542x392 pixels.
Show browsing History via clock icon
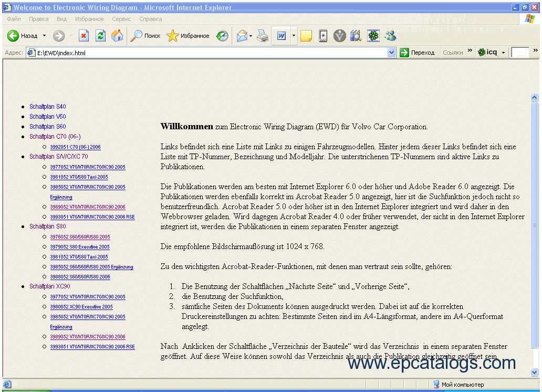[222, 36]
